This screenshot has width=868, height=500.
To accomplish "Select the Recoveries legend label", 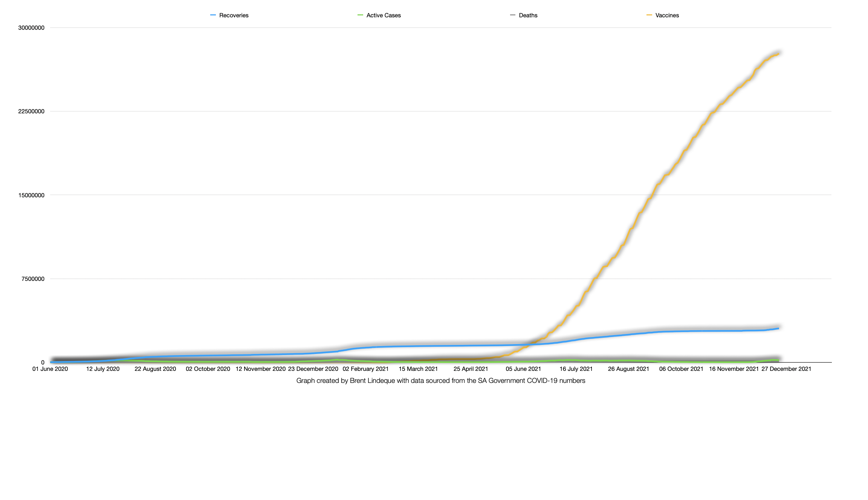I will (234, 15).
